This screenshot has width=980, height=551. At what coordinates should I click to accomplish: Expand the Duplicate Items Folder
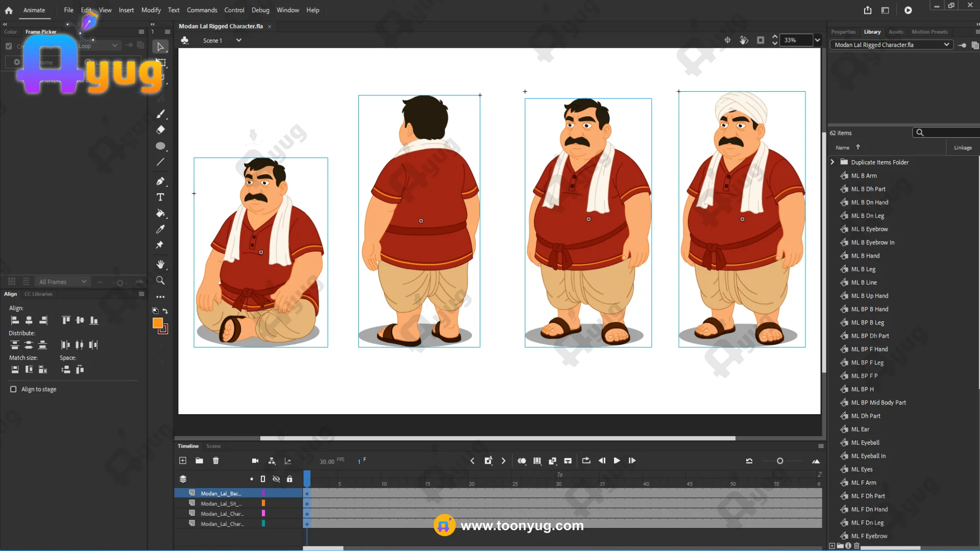click(832, 162)
